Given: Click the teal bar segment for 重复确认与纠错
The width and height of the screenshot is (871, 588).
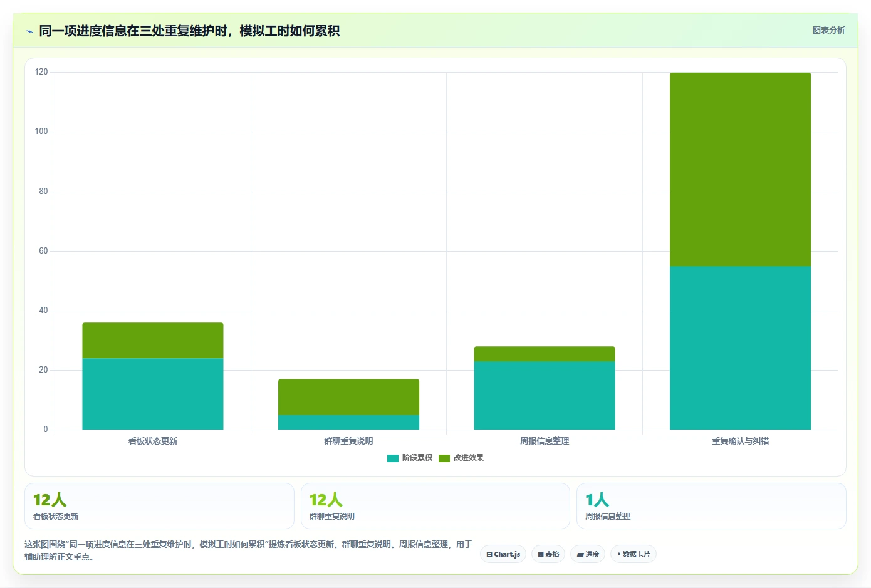Looking at the screenshot, I should (x=740, y=348).
